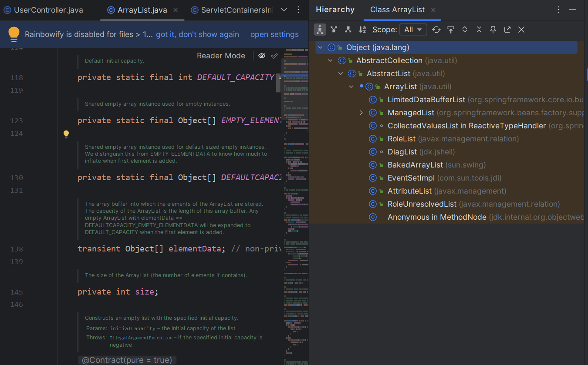Select the Class Hierarchy view icon
The image size is (588, 365).
pyautogui.click(x=320, y=30)
